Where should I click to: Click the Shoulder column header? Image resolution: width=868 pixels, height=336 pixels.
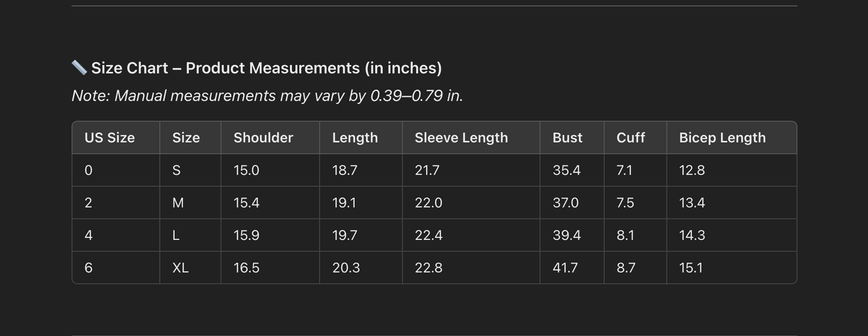[263, 137]
